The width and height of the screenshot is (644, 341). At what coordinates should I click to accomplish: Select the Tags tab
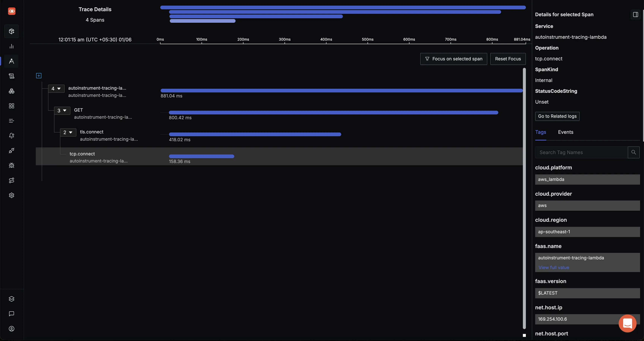[x=541, y=132]
